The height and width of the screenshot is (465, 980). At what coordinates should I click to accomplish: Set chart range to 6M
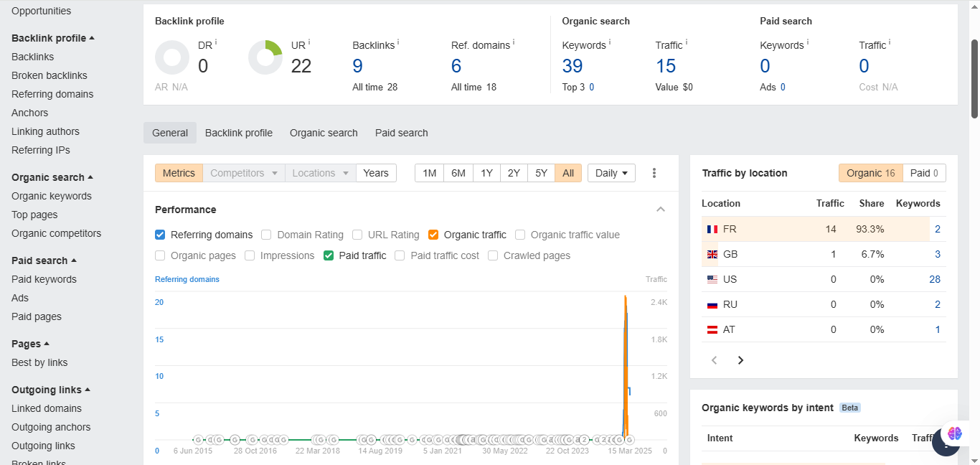458,173
